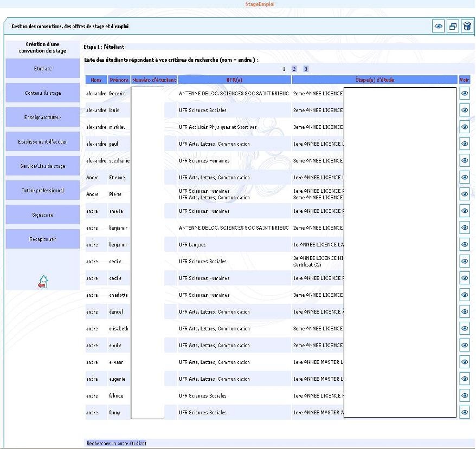This screenshot has width=476, height=449.
Task: Open the Contenu du stage step
Action: click(x=43, y=93)
